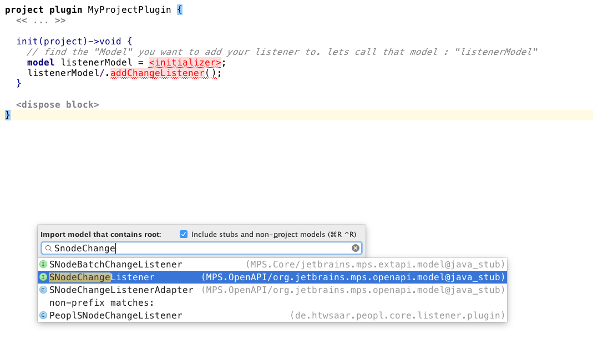Click interface icon beside SNodeChangeListener
This screenshot has height=364, width=593.
(43, 277)
